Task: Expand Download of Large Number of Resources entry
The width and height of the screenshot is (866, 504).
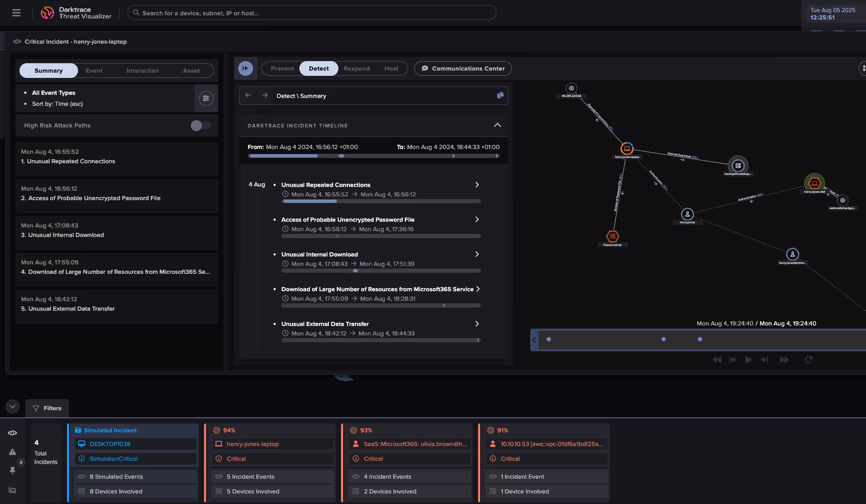Action: (x=478, y=289)
